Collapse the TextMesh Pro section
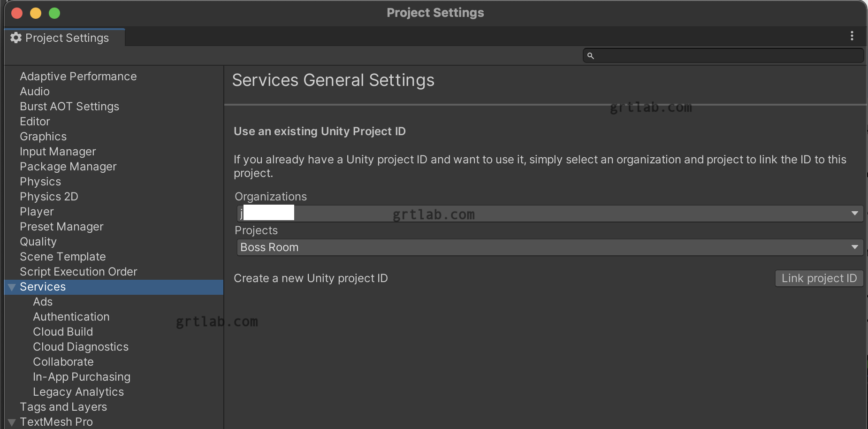Image resolution: width=868 pixels, height=429 pixels. [x=12, y=422]
